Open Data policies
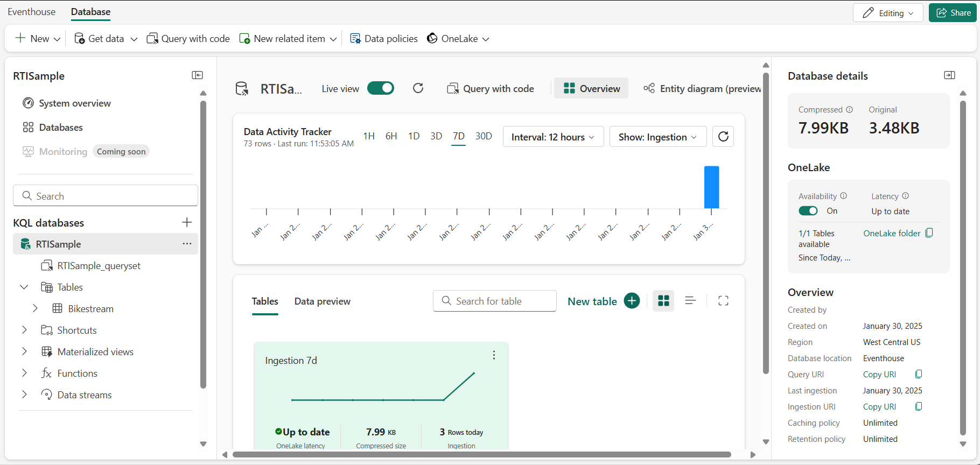 click(383, 39)
